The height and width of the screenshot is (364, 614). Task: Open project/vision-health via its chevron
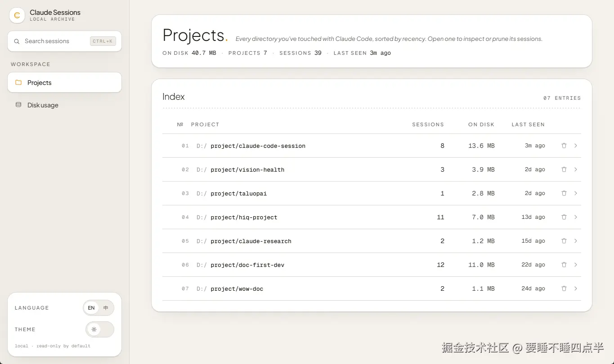(576, 169)
